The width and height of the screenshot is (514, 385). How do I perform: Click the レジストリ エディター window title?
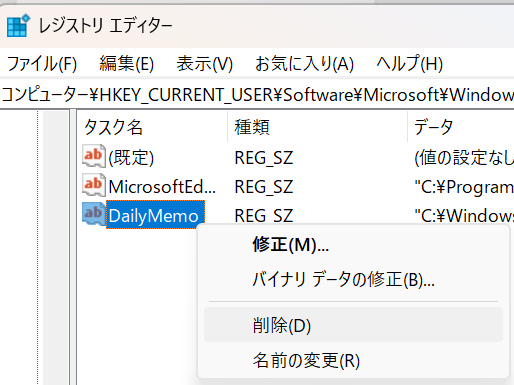click(x=105, y=26)
